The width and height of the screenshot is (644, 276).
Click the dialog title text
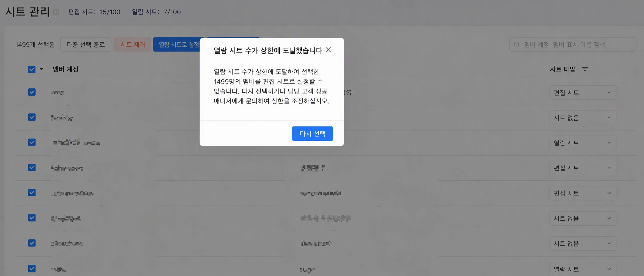[x=268, y=50]
